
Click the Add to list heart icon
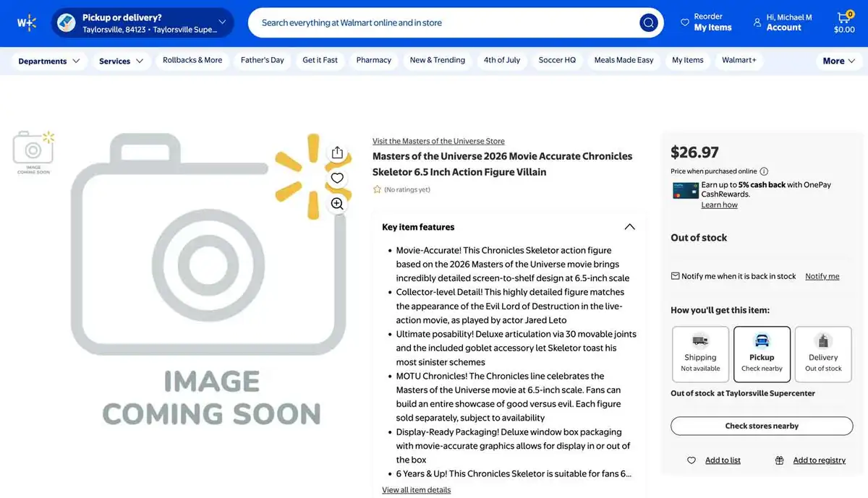(x=692, y=460)
